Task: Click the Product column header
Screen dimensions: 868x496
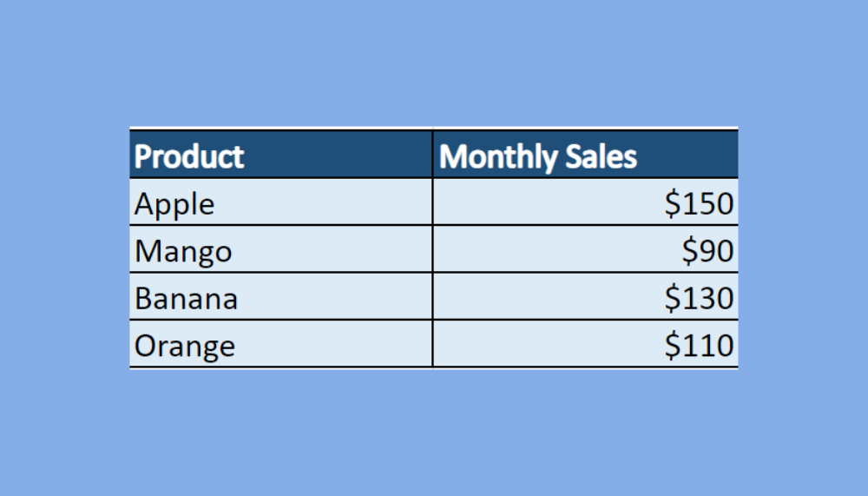Action: (189, 157)
